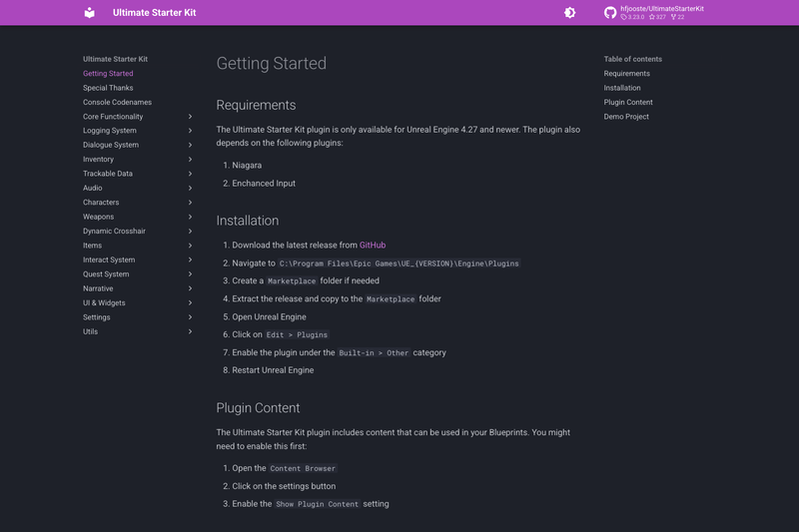799x532 pixels.
Task: Click the Installation section heading
Action: [x=247, y=221]
